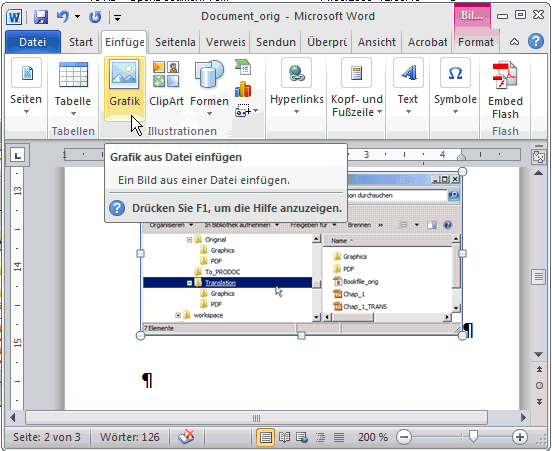
Task: Switch to Outline view
Action: pyautogui.click(x=320, y=437)
